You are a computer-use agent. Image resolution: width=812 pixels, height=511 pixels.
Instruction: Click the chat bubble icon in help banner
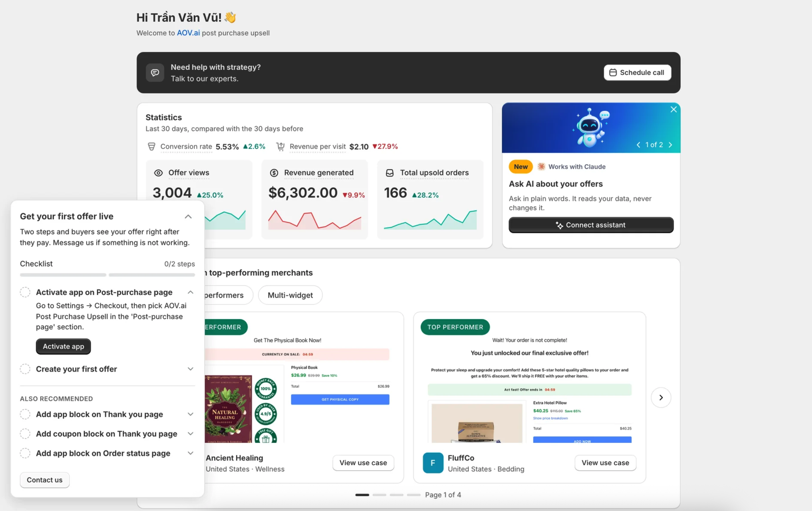point(155,73)
